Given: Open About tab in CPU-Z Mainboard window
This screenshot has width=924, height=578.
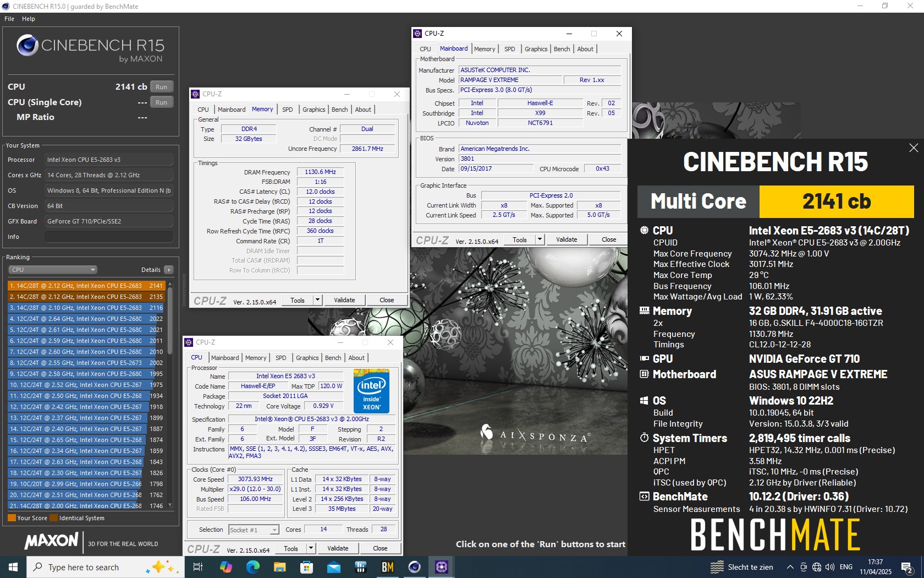Looking at the screenshot, I should click(x=585, y=49).
